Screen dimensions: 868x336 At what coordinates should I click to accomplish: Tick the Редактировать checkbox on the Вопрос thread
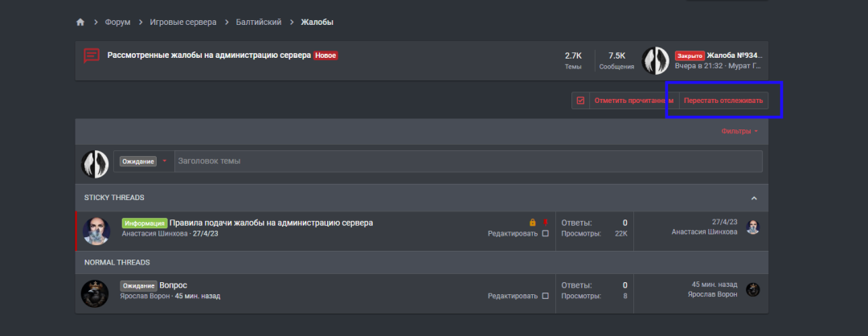(545, 296)
